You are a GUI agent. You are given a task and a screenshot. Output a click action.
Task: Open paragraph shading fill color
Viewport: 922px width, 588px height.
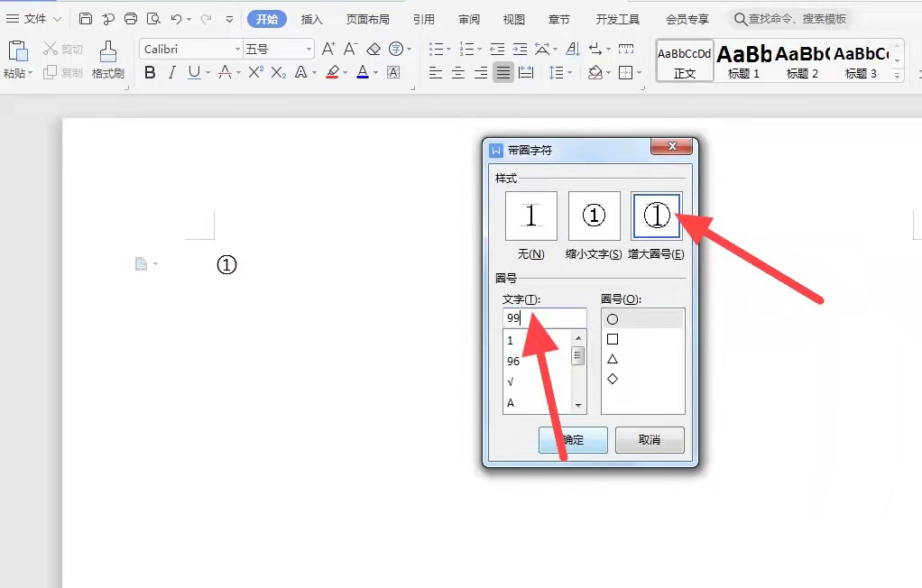(x=595, y=72)
